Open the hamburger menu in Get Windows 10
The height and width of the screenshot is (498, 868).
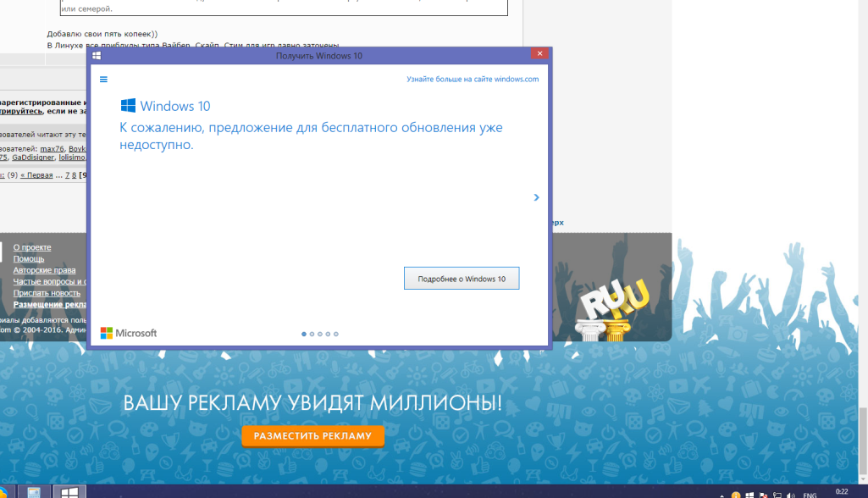point(103,80)
